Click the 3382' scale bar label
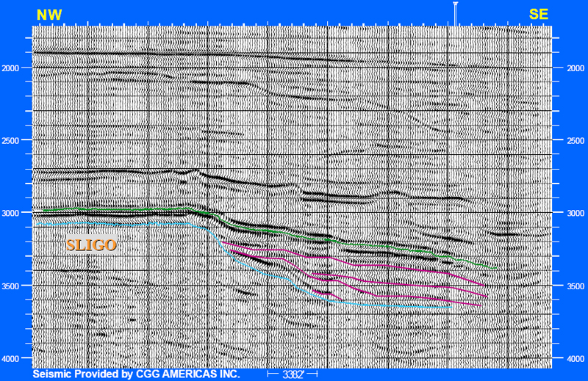 [293, 374]
